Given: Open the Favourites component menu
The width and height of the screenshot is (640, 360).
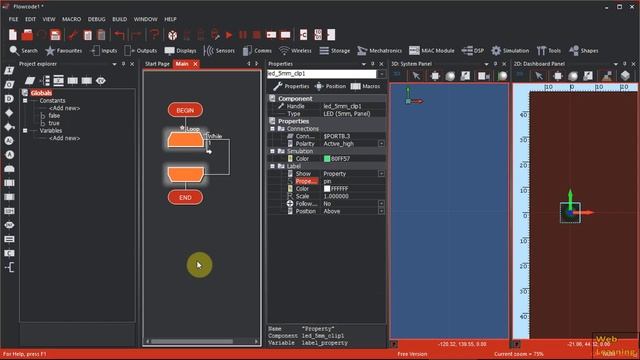Looking at the screenshot, I should tap(64, 51).
